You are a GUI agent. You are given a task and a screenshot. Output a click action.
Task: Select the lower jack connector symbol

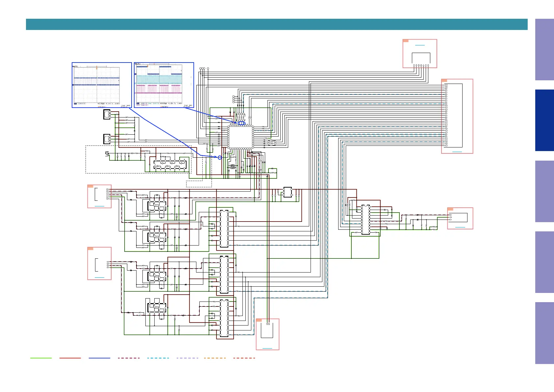107,139
